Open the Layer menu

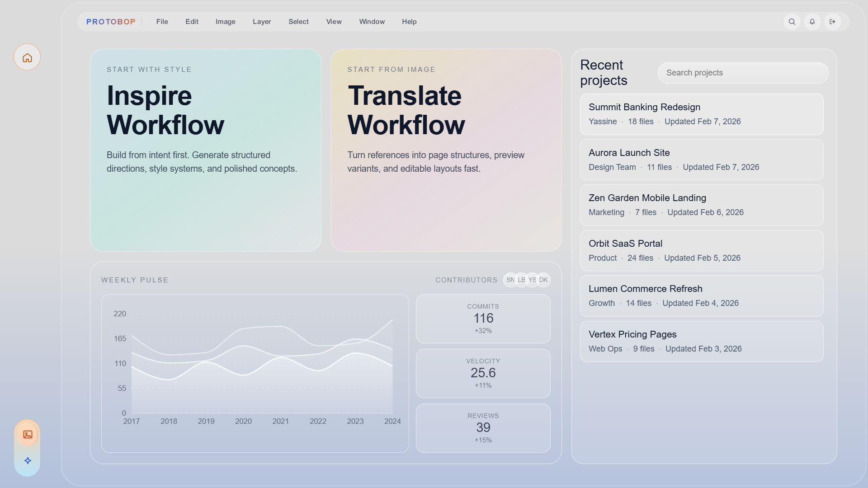tap(262, 22)
